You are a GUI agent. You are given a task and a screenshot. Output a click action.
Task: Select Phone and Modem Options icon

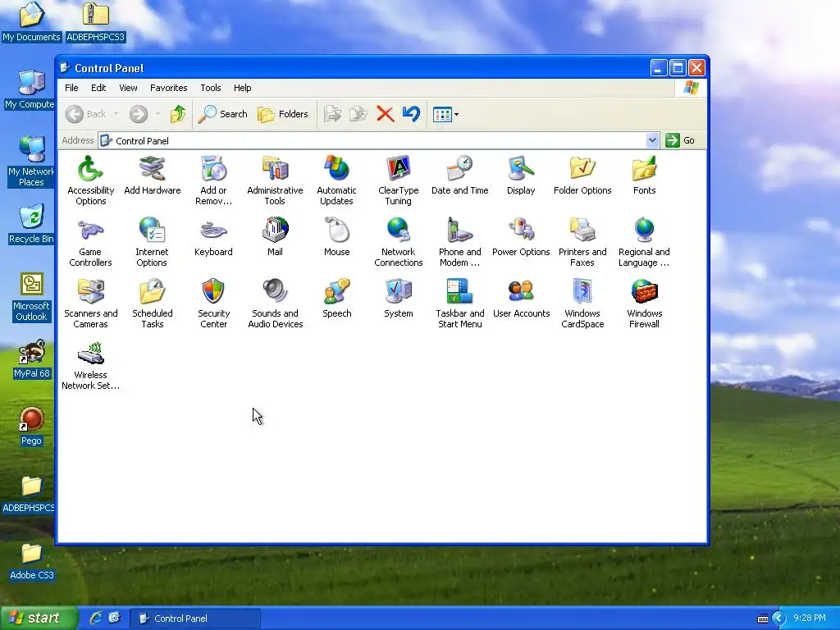pyautogui.click(x=459, y=242)
